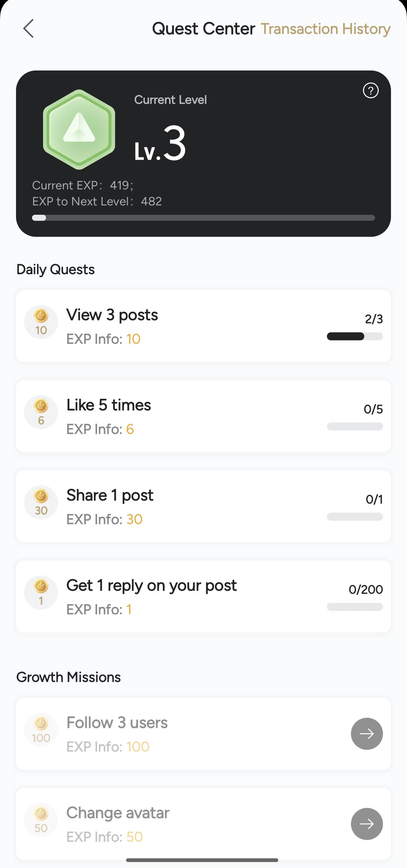Go to Change avatar via arrow button
Viewport: 407px width, 868px height.
(x=367, y=824)
